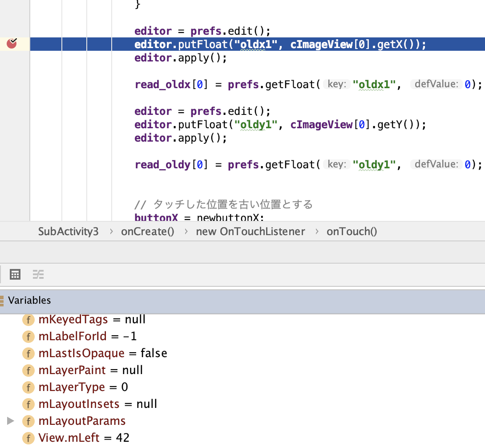The image size is (485, 448).
Task: Click the field icon beside View.mLeft
Action: tap(28, 438)
